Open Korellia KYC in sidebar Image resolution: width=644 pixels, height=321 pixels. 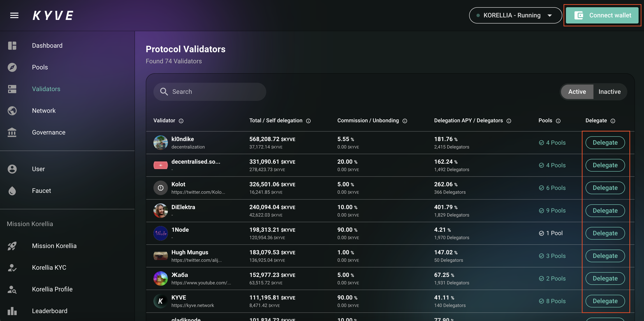(x=49, y=267)
